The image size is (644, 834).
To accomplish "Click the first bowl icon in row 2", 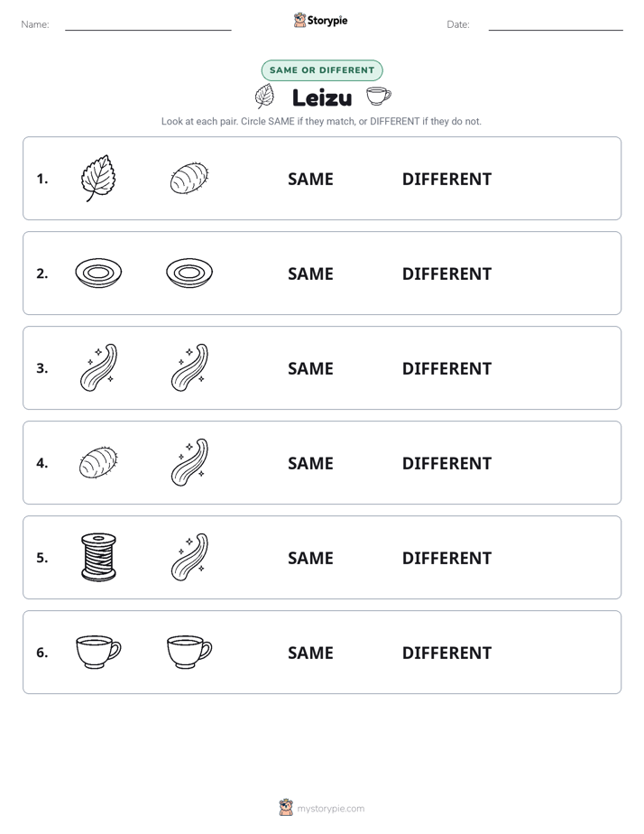I will click(x=98, y=273).
